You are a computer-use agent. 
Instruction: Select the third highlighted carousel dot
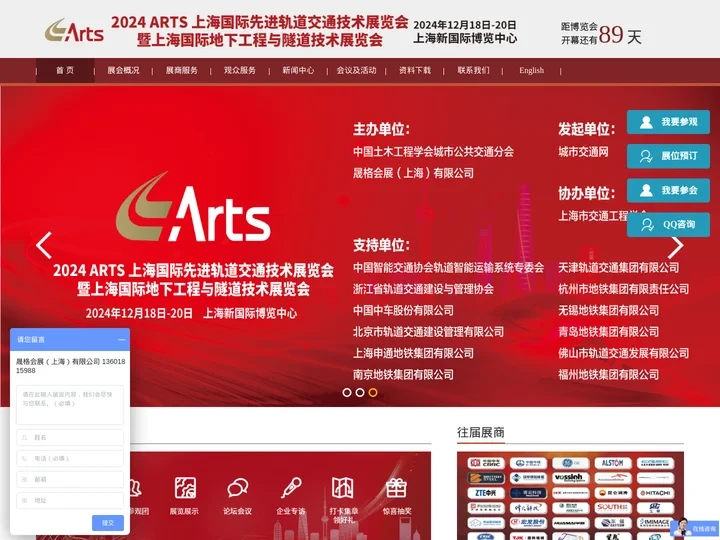373,393
